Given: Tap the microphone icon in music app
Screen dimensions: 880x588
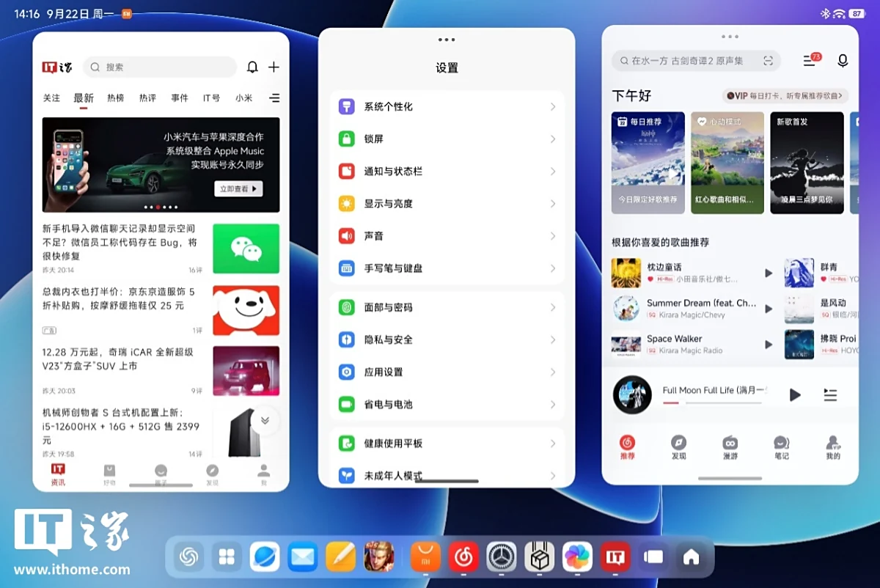Looking at the screenshot, I should (x=843, y=61).
